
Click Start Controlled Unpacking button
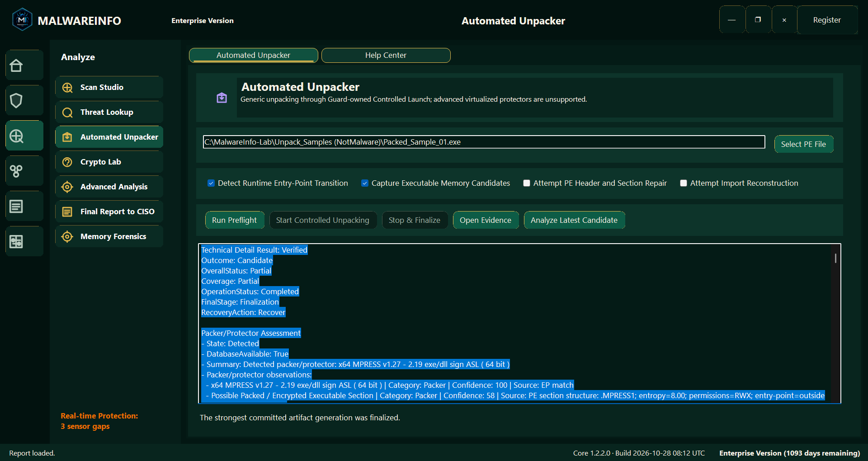coord(322,220)
